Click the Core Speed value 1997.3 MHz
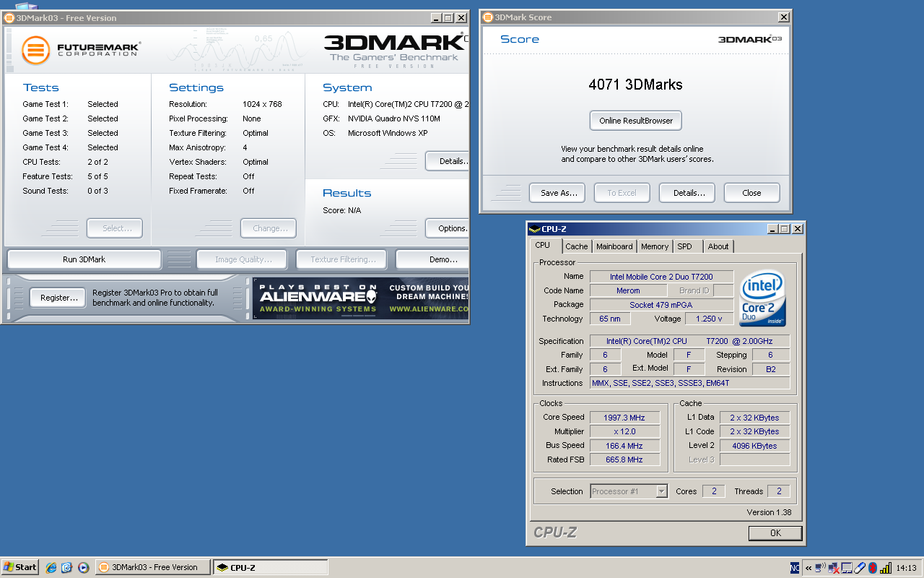This screenshot has height=578, width=924. [x=625, y=418]
